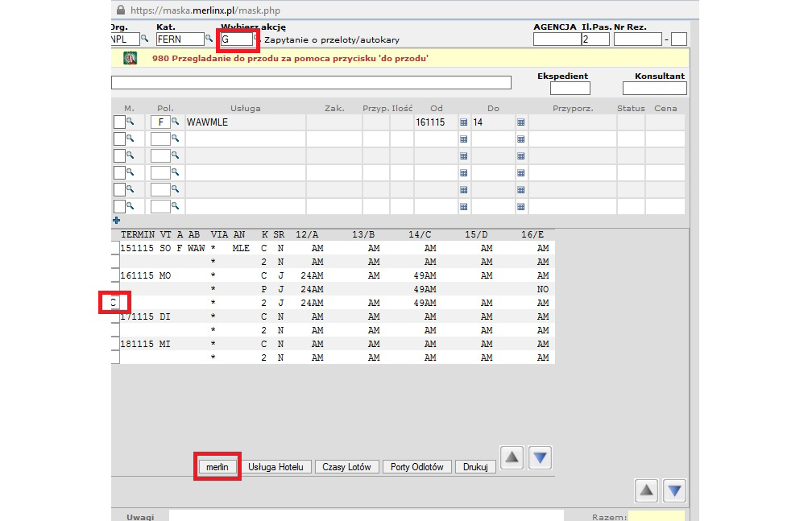
Task: Click the long empty text field below the notice
Action: pos(311,83)
